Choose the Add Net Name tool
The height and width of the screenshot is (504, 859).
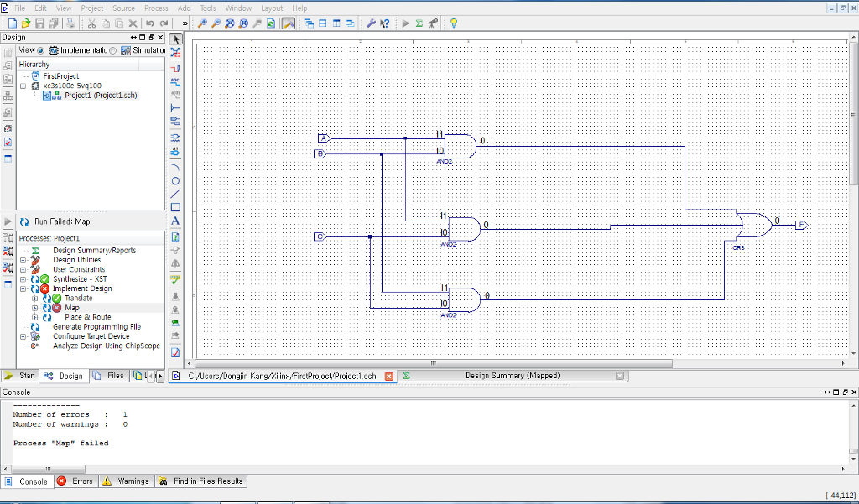pyautogui.click(x=175, y=81)
